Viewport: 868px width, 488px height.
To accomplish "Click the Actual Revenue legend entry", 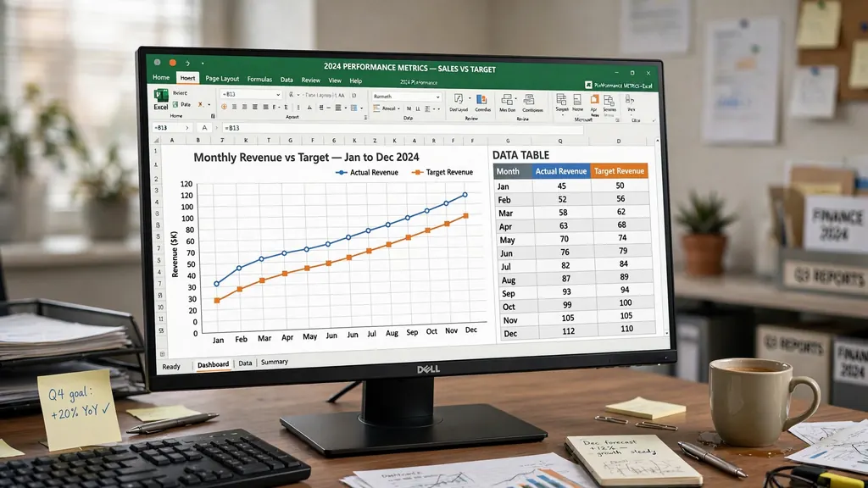I will coord(367,172).
